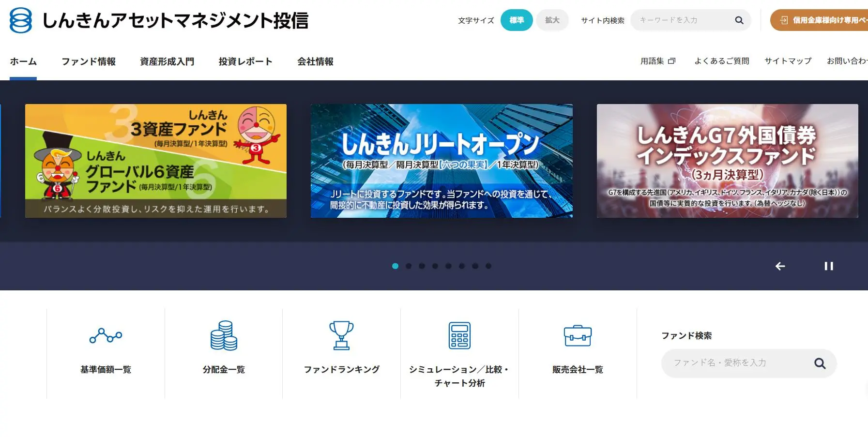Click the サイト内検索 label
868x437 pixels.
tap(603, 20)
